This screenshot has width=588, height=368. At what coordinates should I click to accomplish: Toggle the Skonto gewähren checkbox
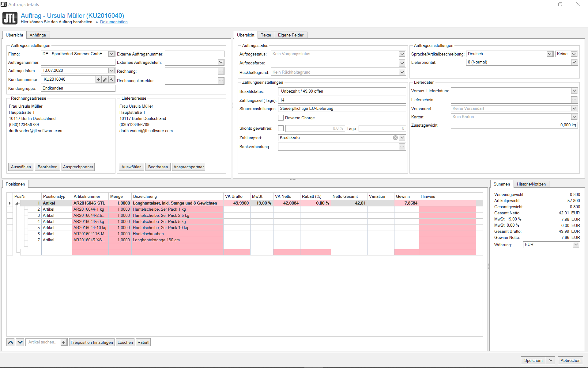281,128
